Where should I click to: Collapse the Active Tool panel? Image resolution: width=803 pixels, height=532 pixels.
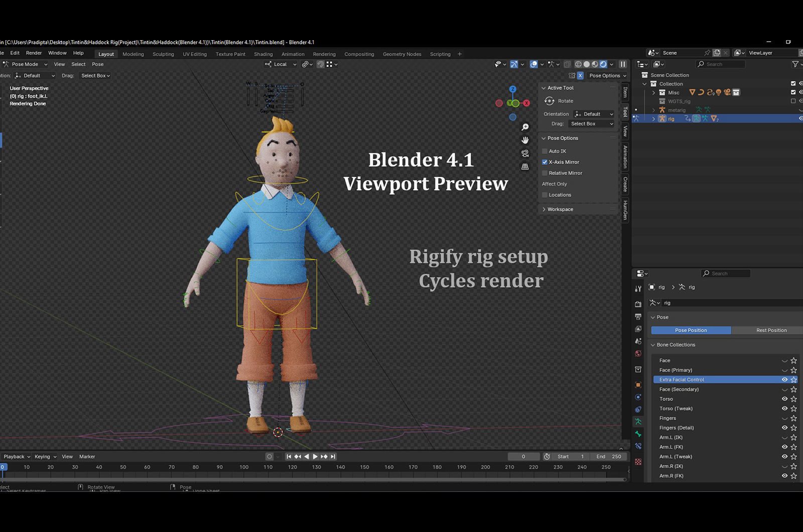click(544, 88)
